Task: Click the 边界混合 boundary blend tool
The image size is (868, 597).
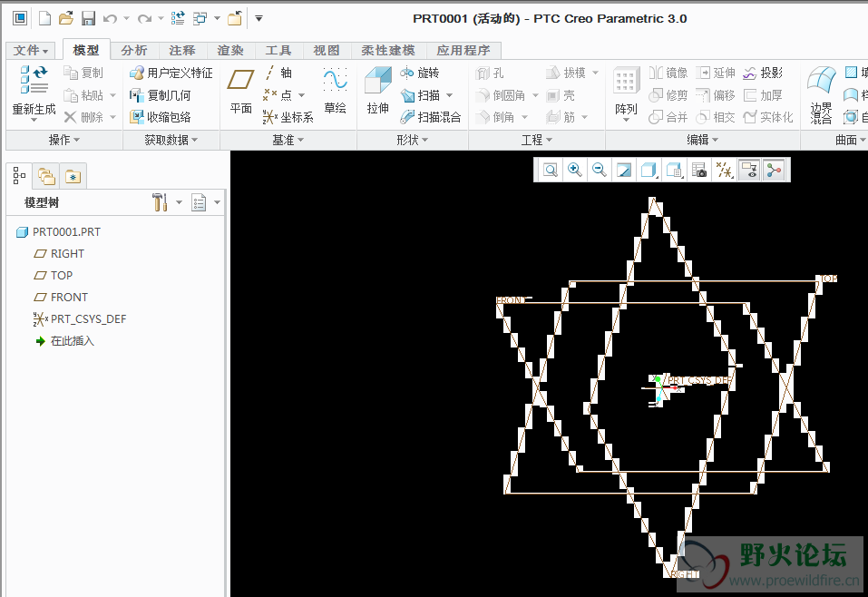Action: (x=821, y=95)
